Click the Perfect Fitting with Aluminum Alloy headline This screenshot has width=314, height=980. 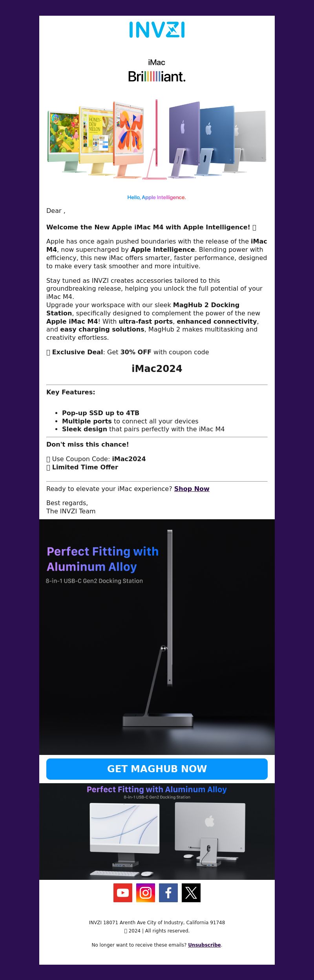coord(103,559)
